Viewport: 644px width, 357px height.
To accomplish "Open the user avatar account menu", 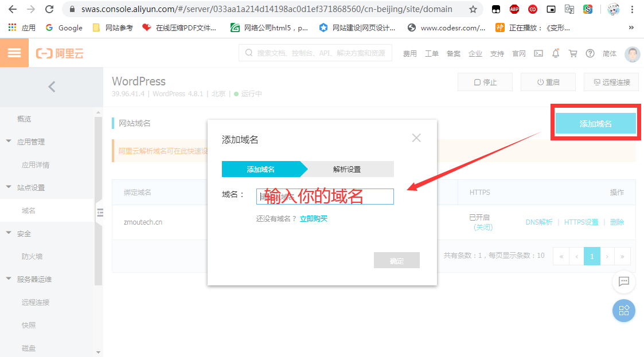I will [x=632, y=54].
